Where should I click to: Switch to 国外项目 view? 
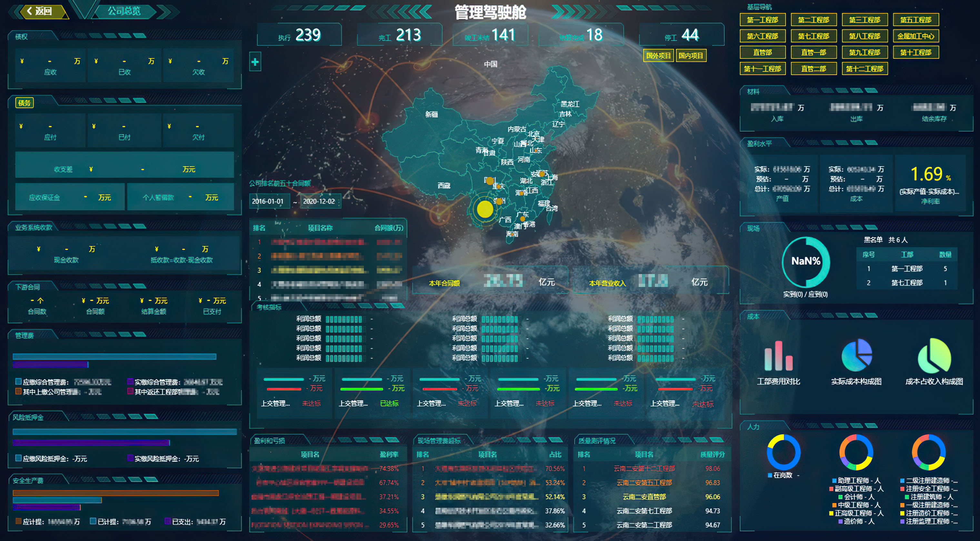pyautogui.click(x=658, y=55)
